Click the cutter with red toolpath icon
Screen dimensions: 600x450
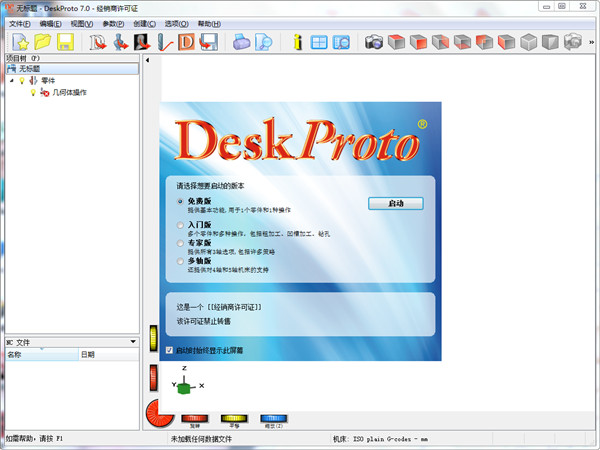tap(165, 42)
